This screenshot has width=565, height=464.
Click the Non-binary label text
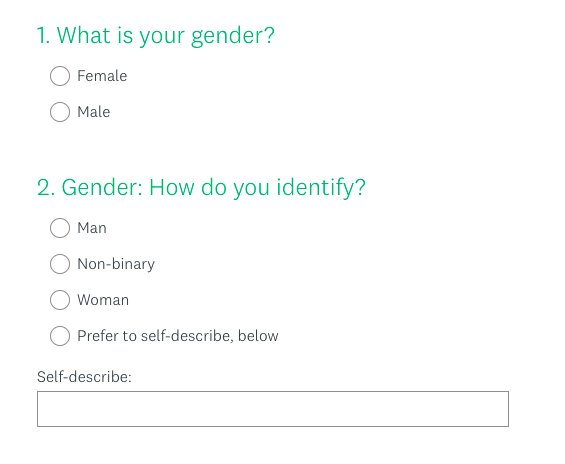[116, 264]
